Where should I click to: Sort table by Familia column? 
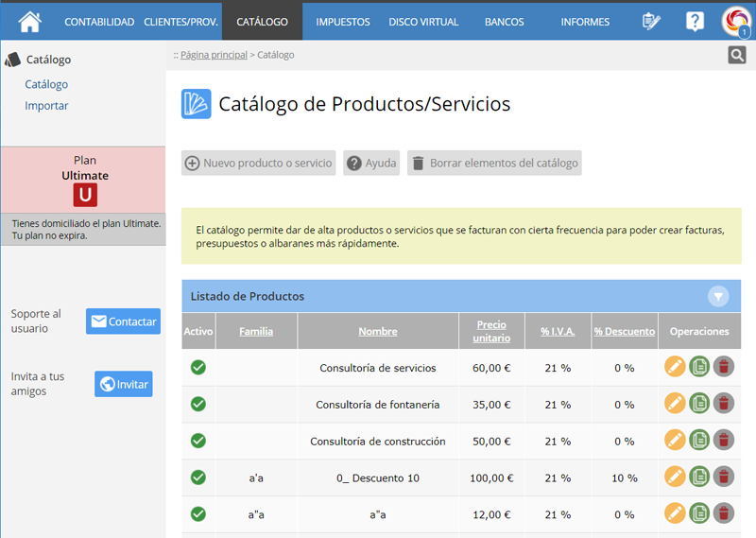pyautogui.click(x=256, y=332)
